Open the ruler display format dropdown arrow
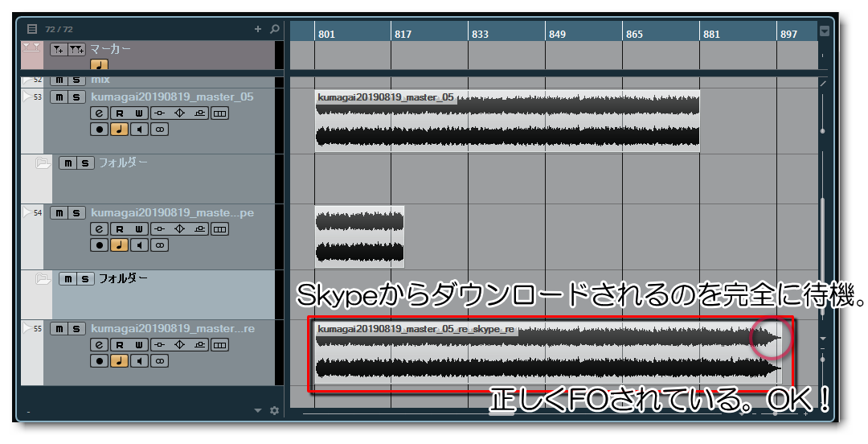The image size is (868, 444). (x=825, y=31)
